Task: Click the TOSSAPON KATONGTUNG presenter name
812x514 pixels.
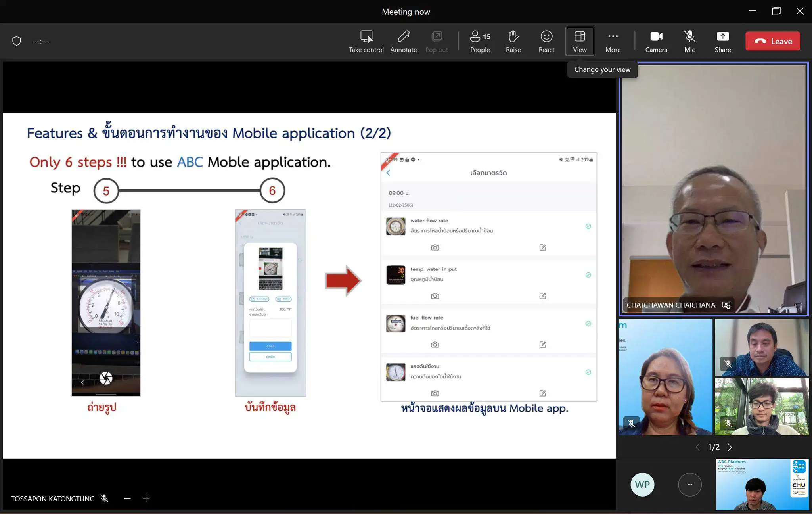Action: point(53,499)
